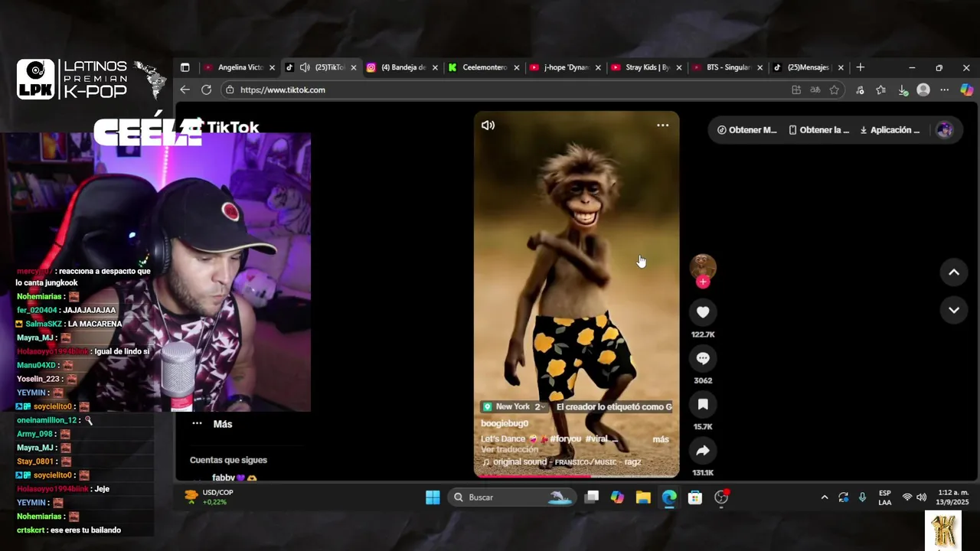
Task: Go to the next video with down chevron
Action: click(x=954, y=310)
